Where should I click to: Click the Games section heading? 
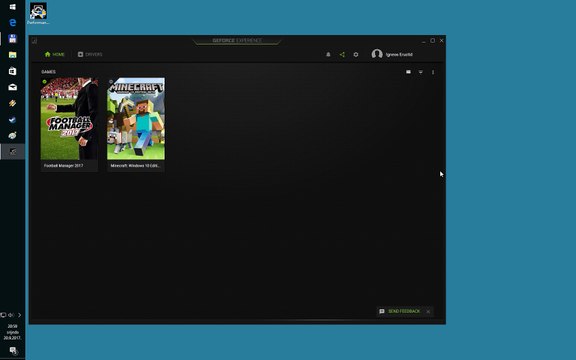[48, 72]
